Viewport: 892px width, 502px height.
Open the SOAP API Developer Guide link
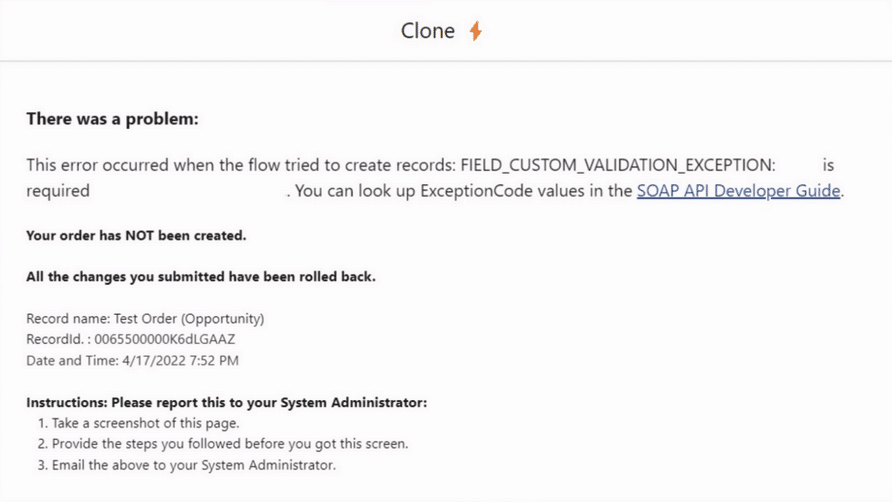[738, 191]
